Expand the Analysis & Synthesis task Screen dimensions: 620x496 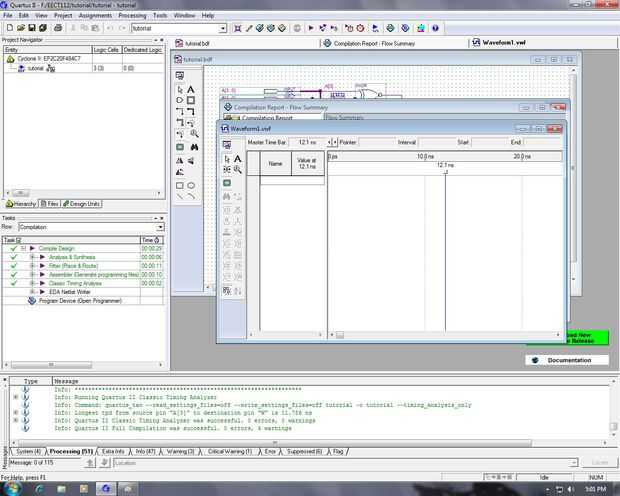(32, 257)
